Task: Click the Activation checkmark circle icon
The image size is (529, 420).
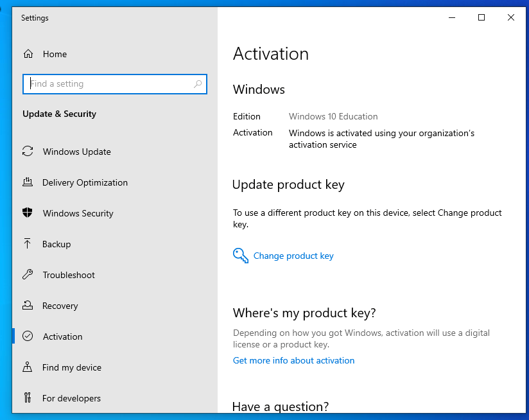Action: point(28,336)
